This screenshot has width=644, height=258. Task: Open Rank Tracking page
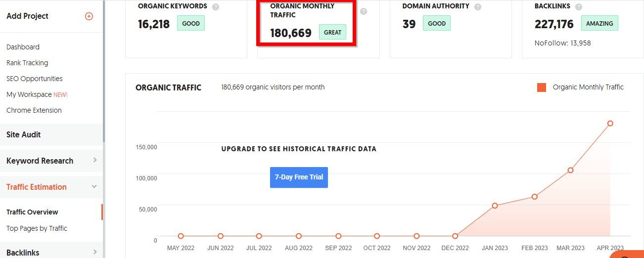pos(27,63)
